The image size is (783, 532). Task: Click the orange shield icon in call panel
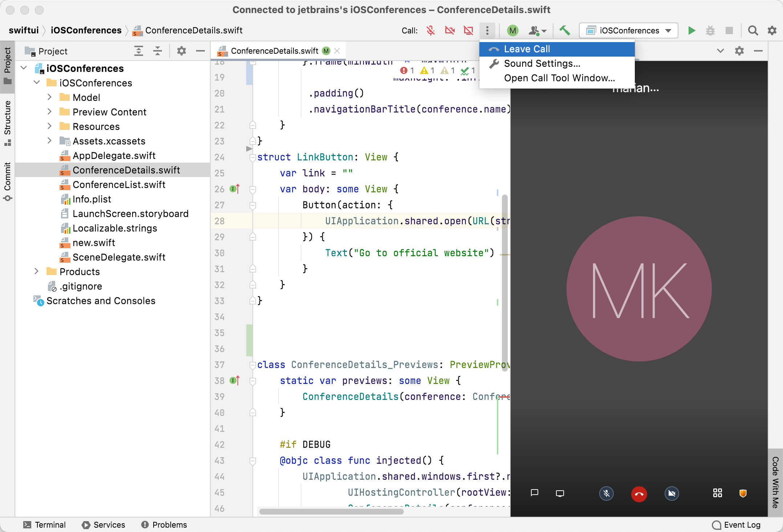(x=743, y=493)
